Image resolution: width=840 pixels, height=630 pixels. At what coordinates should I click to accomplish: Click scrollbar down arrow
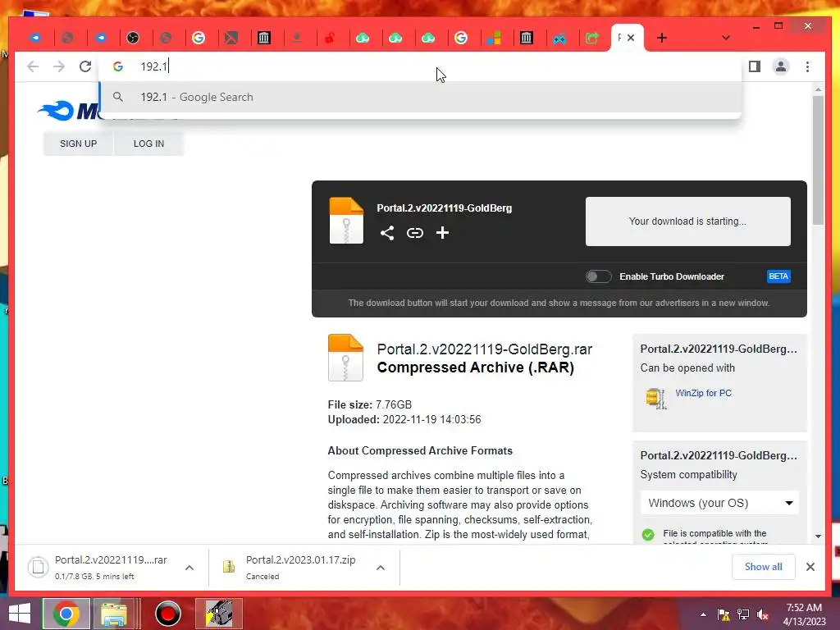coord(818,536)
